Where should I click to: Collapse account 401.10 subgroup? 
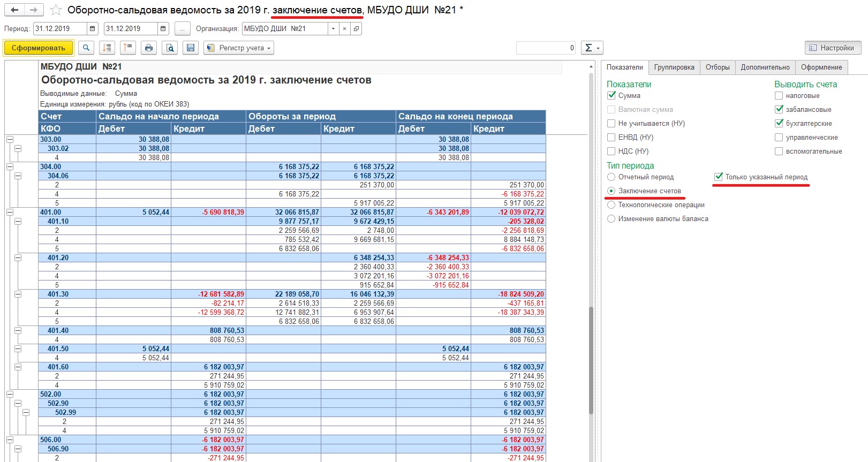click(18, 221)
